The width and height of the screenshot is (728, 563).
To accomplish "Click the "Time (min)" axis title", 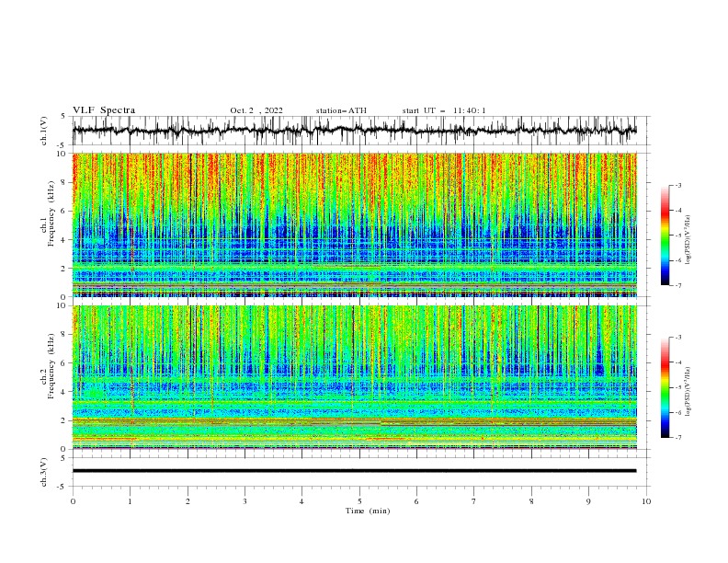I will [368, 511].
